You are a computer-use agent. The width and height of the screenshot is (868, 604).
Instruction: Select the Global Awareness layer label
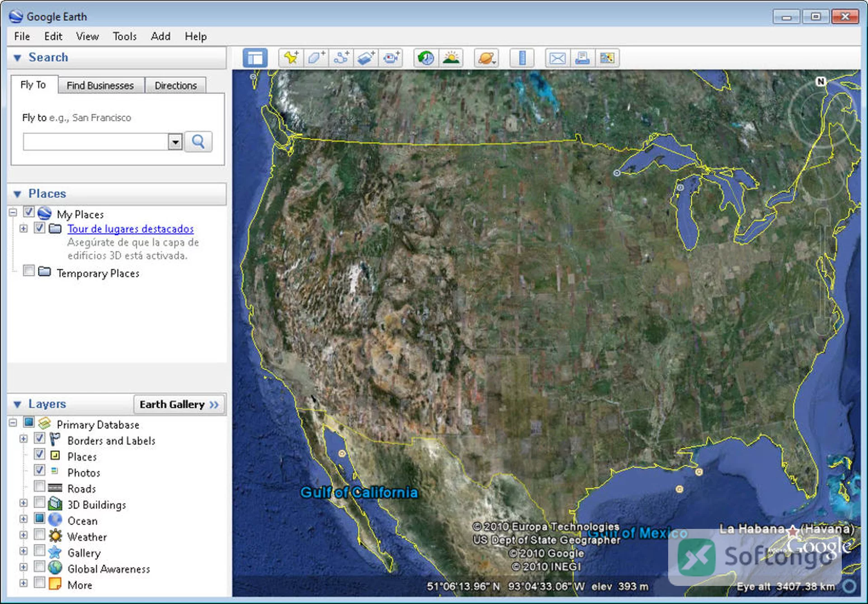click(108, 569)
